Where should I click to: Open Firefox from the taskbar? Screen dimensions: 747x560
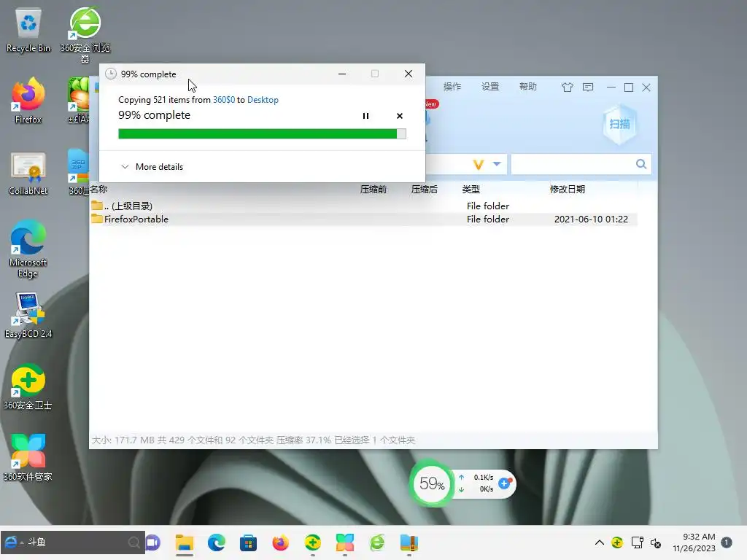tap(281, 542)
